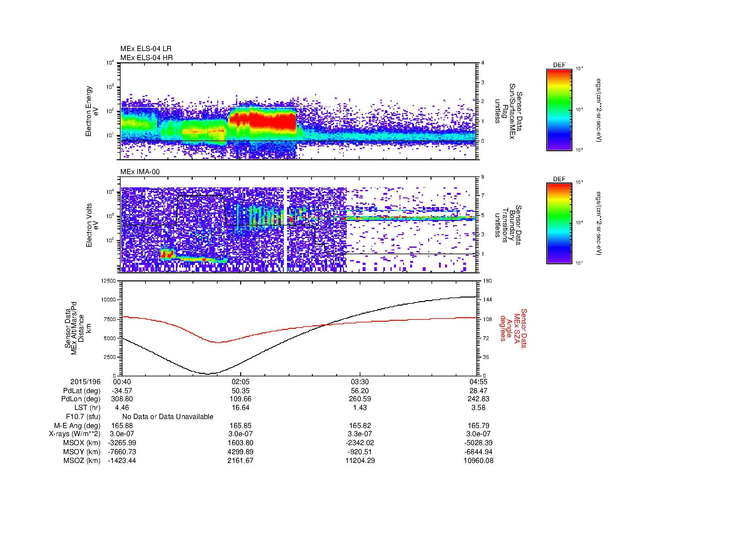Click MSOZ value -1423.44

coord(122,461)
